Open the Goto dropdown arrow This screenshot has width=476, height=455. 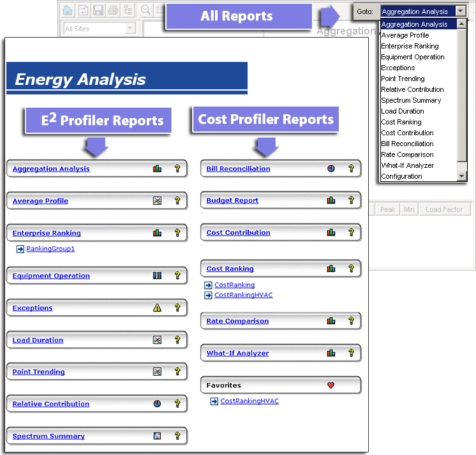pos(461,11)
